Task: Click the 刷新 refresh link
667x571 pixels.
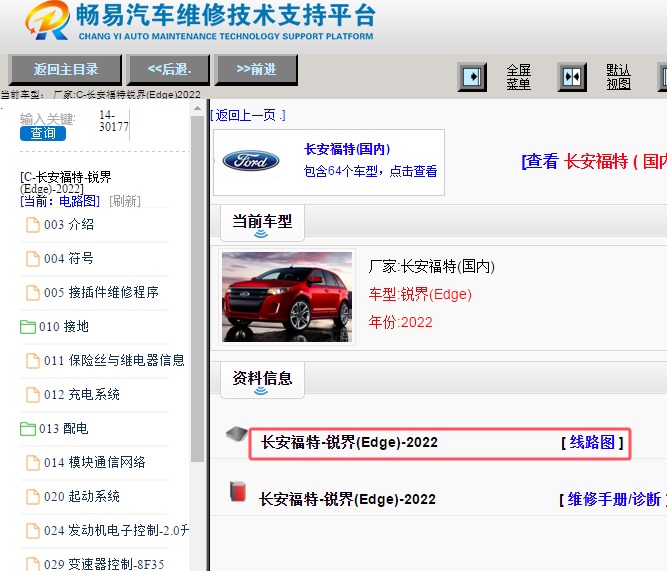Action: [x=125, y=201]
